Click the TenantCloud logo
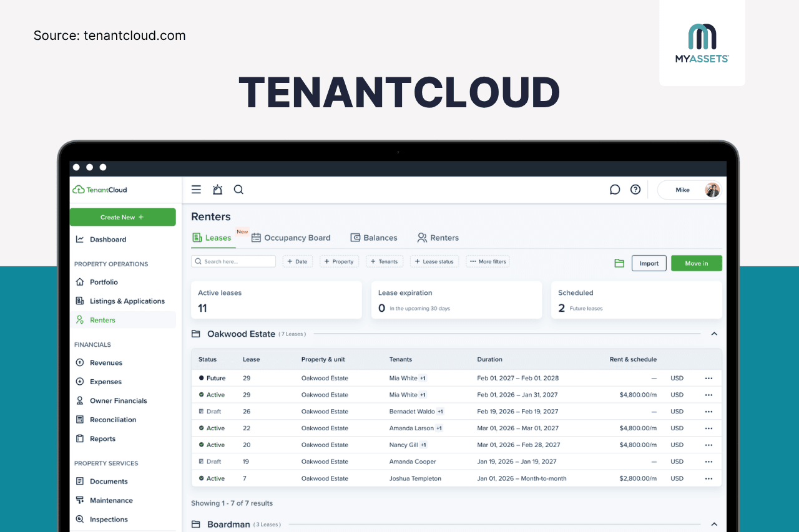 [x=100, y=190]
